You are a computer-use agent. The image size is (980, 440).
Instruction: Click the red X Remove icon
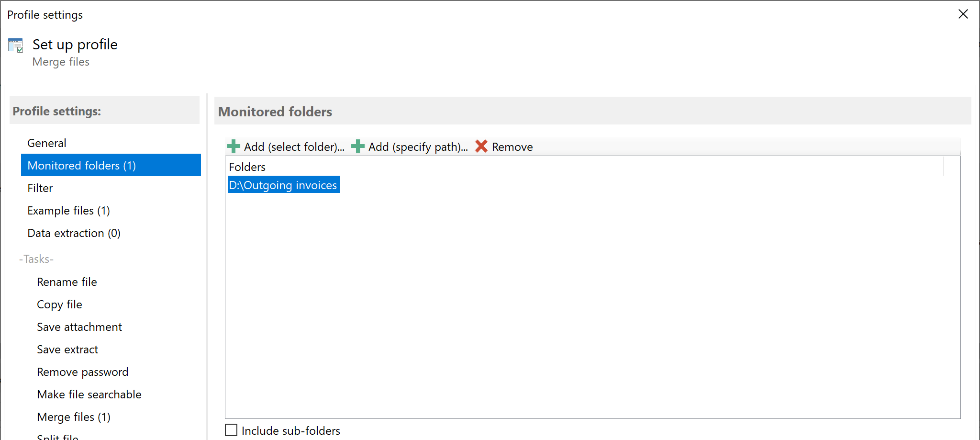click(481, 147)
